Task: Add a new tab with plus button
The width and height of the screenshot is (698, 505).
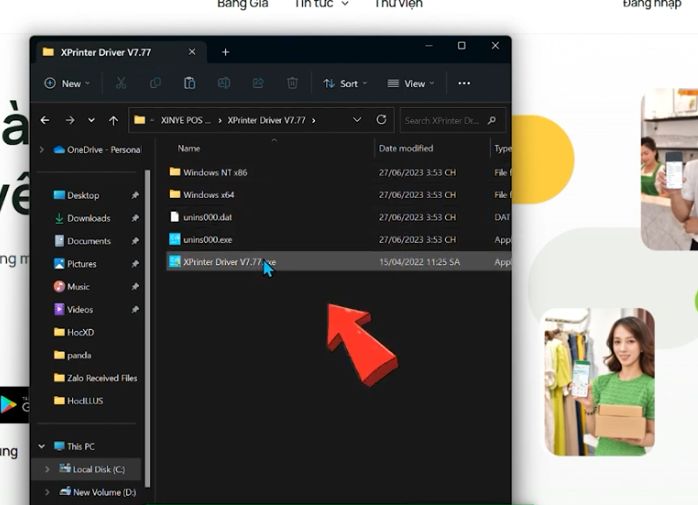Action: 225,52
